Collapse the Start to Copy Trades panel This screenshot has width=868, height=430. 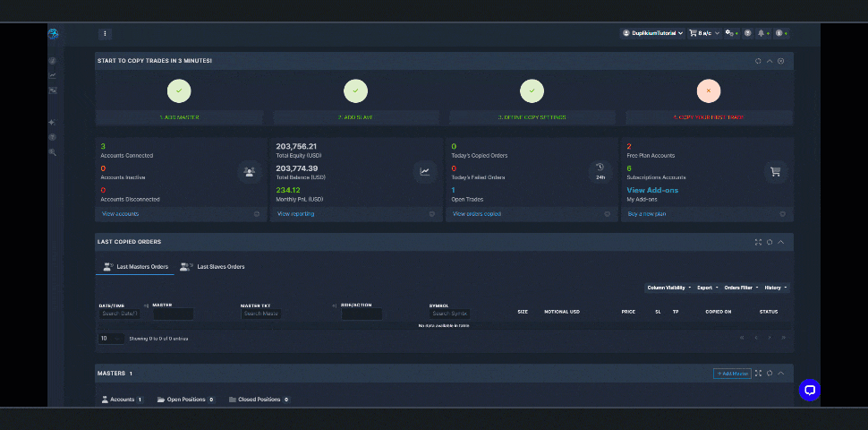click(x=770, y=61)
